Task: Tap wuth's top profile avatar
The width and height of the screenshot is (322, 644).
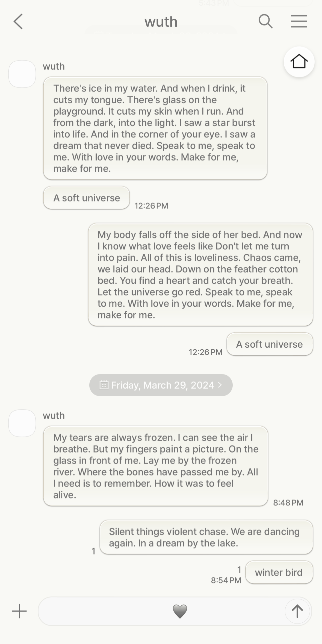Action: click(22, 74)
